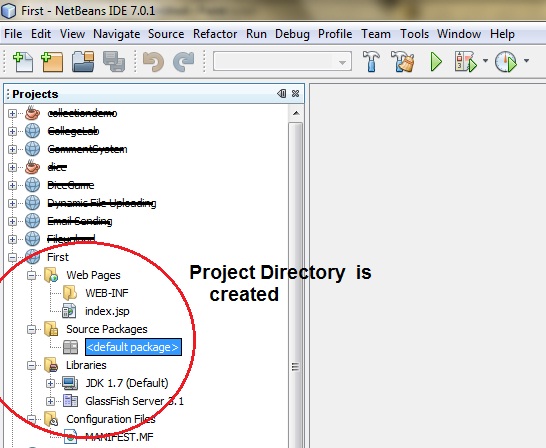Click the Projects panel vertical scrollbar thumb
The image size is (546, 448).
296,285
